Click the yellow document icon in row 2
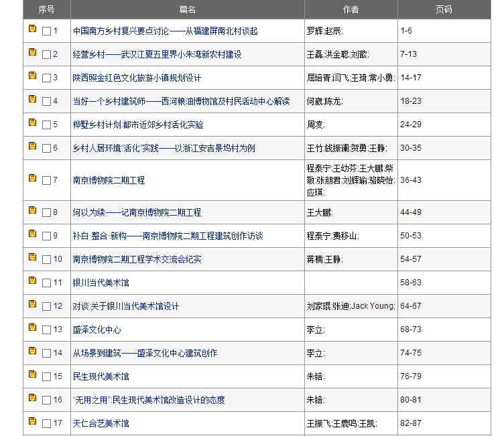504x436 pixels. (x=32, y=52)
